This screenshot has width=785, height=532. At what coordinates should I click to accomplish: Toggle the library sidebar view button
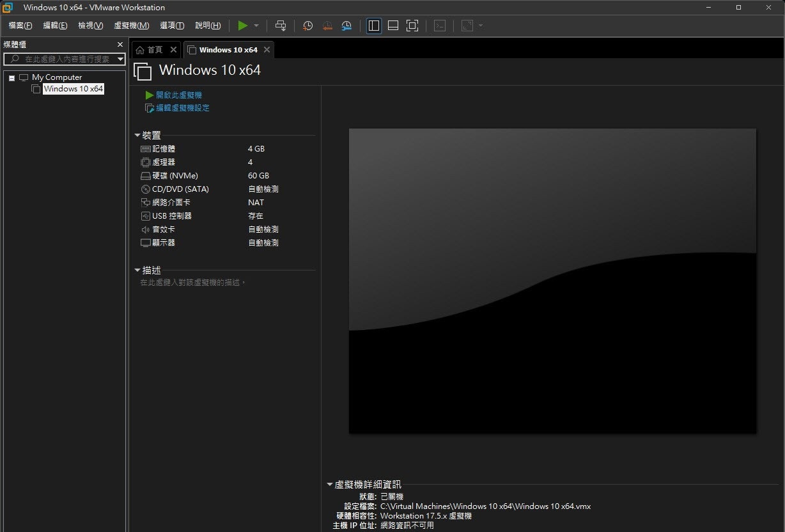374,26
